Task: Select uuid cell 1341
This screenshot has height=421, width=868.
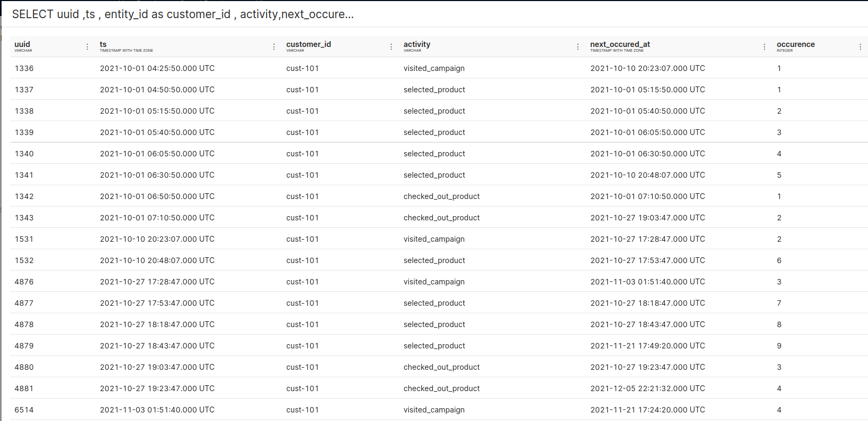Action: (x=24, y=175)
